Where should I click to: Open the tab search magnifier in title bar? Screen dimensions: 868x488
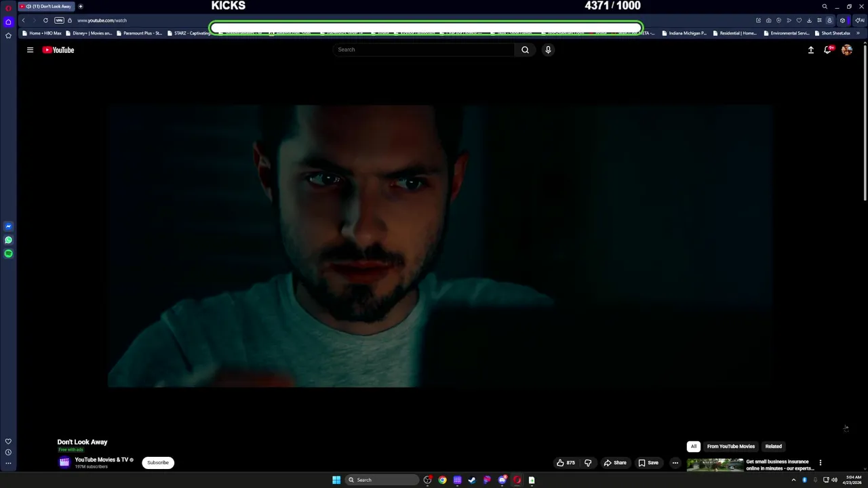[x=825, y=6]
